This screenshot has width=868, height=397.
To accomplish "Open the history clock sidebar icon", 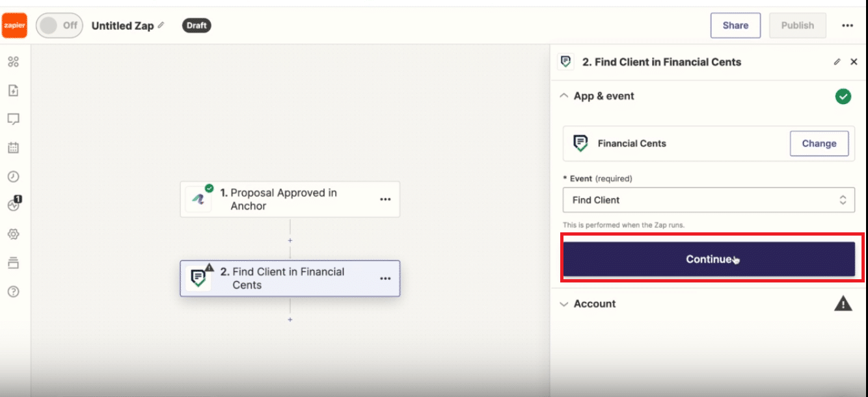I will pyautogui.click(x=13, y=176).
